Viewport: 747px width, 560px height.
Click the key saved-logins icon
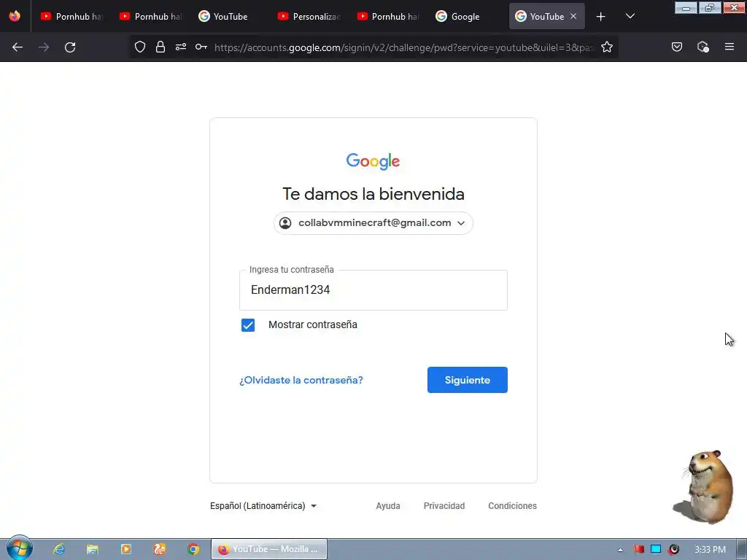(x=201, y=47)
